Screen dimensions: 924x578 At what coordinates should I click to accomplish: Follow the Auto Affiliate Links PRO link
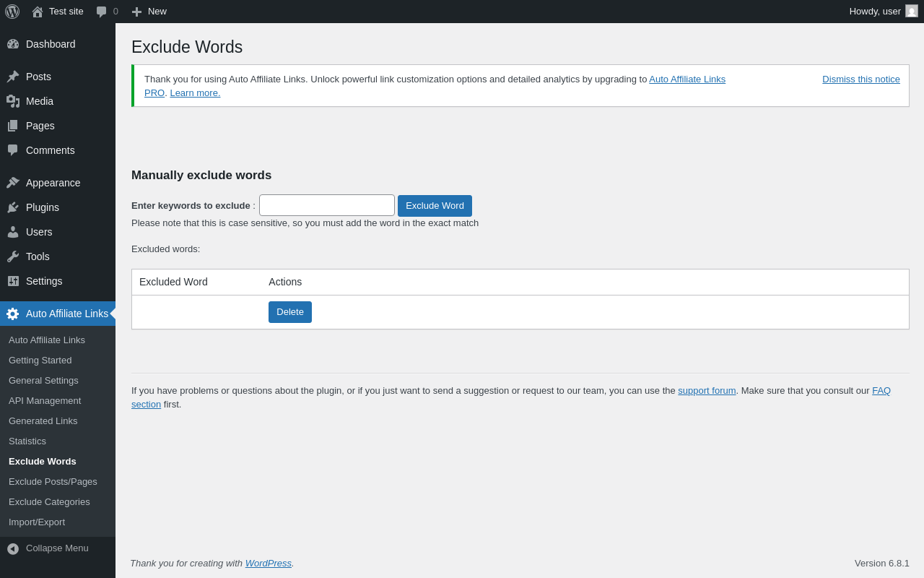coord(687,79)
